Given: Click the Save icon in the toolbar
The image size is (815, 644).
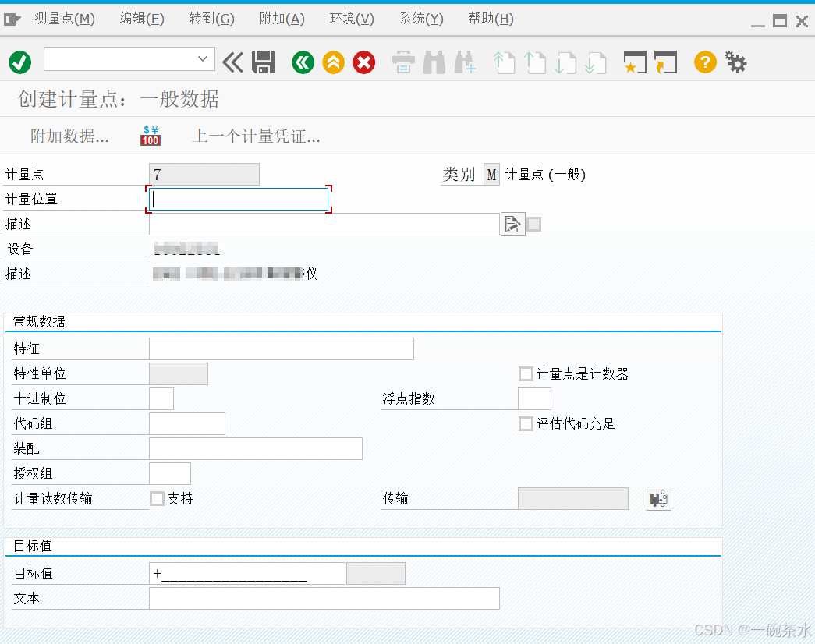Looking at the screenshot, I should click(263, 62).
